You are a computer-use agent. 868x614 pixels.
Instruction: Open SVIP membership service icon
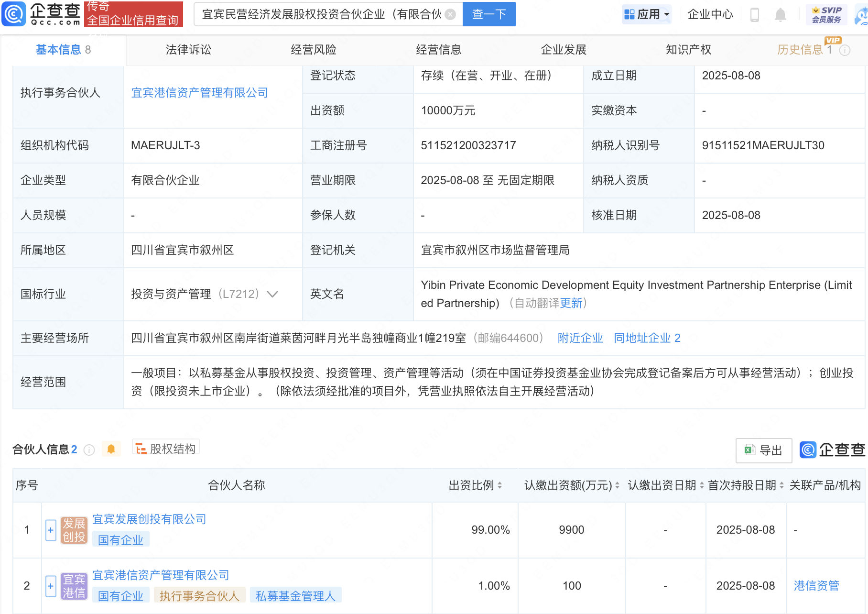[x=826, y=14]
